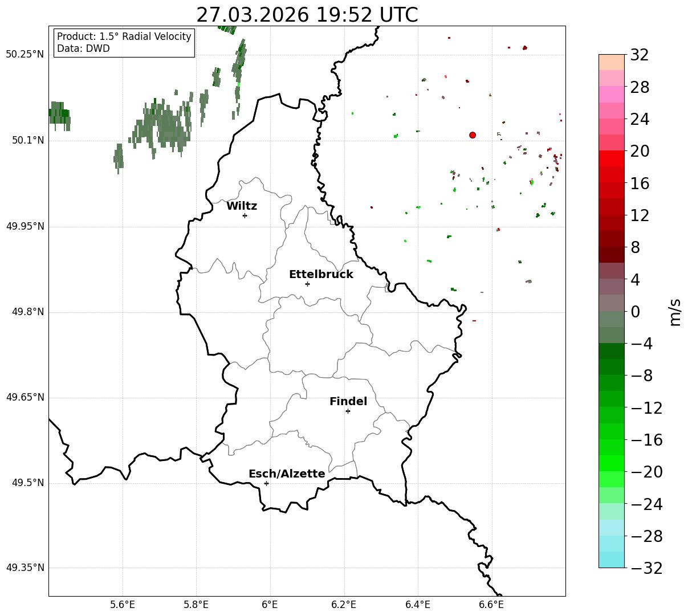Click the 50.25°N latitude label
Viewport: 688px width, 616px height.
click(x=25, y=54)
